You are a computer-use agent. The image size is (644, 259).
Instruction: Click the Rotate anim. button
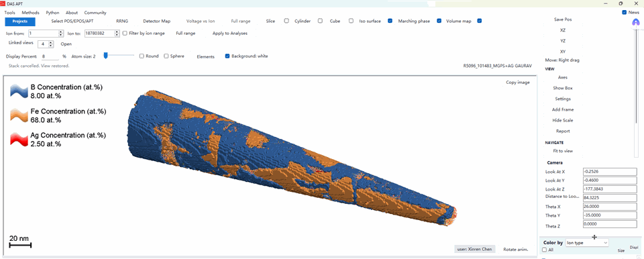coord(515,249)
